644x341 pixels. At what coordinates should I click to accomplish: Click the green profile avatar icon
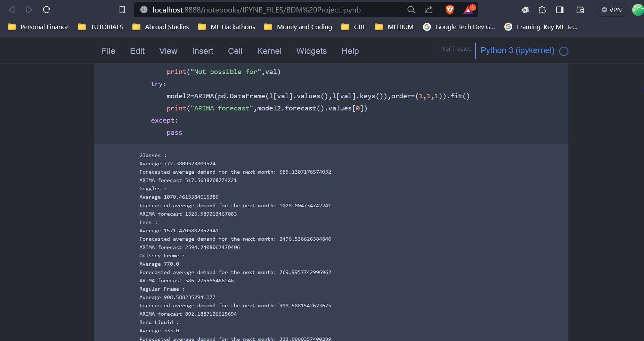(638, 10)
